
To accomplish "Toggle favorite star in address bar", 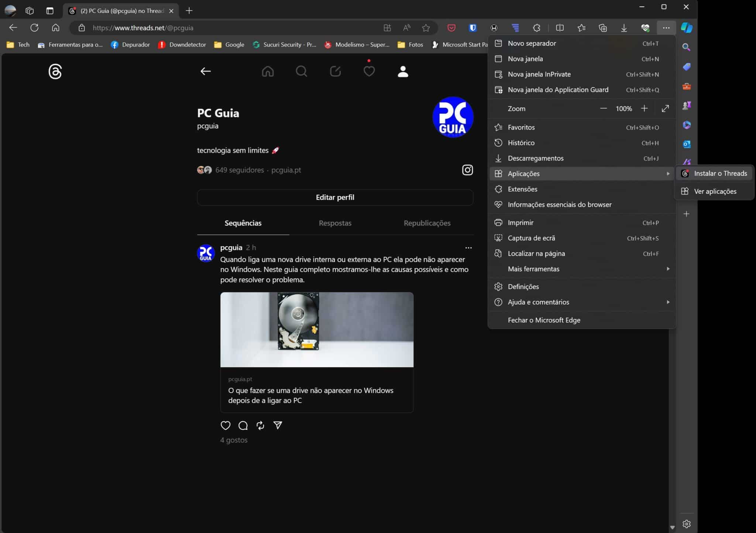I will tap(426, 28).
